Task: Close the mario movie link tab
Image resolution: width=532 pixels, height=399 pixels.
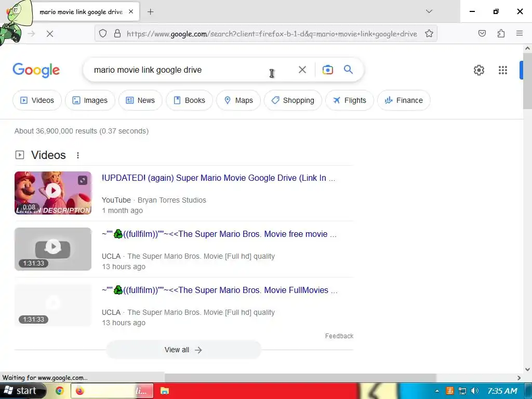Action: [131, 11]
